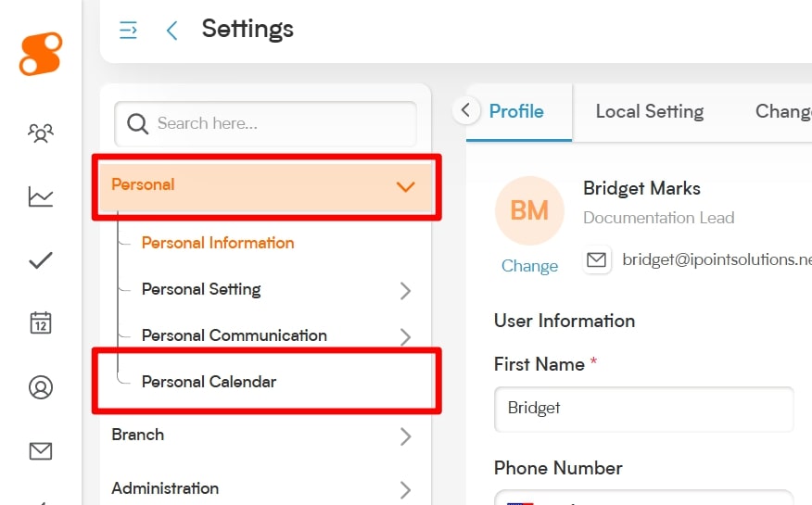Click the First Name input field
This screenshot has height=505, width=812.
click(643, 409)
